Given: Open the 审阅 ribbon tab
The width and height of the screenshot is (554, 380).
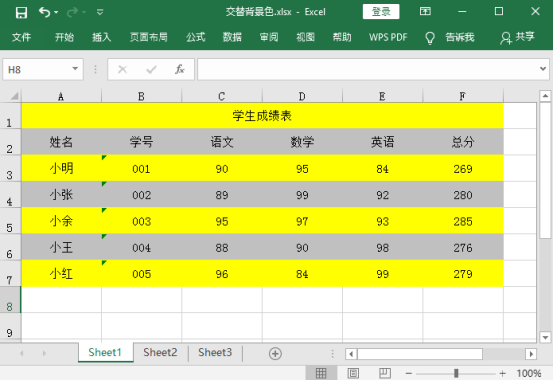Looking at the screenshot, I should click(x=269, y=37).
